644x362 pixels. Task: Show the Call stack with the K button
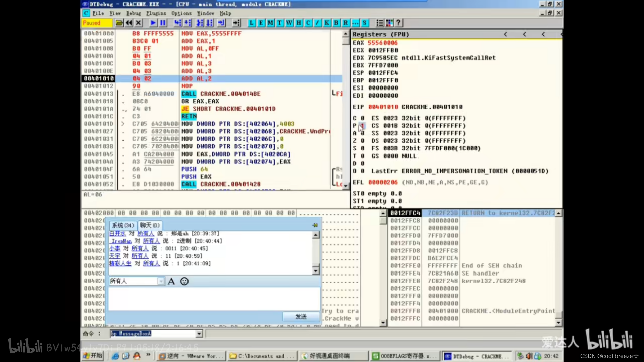(327, 23)
